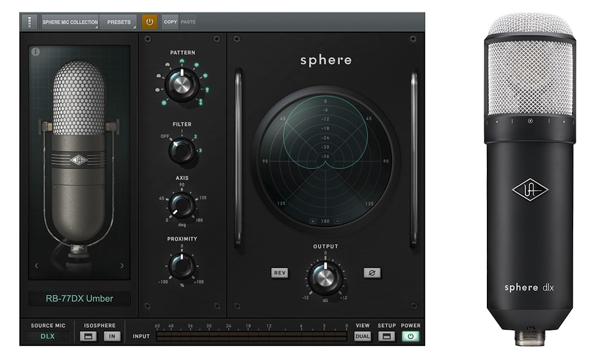This screenshot has width=595, height=364.
Task: Click the Filter knob
Action: pyautogui.click(x=182, y=150)
